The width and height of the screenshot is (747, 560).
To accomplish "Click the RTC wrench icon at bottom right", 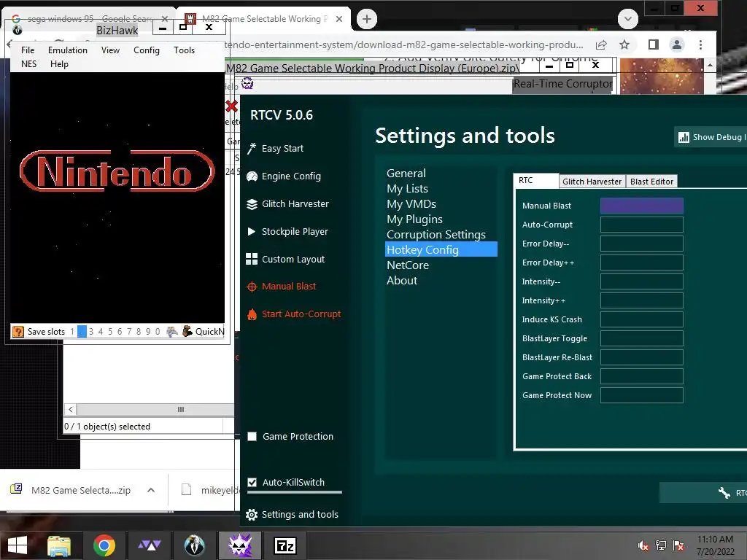I will tap(724, 493).
